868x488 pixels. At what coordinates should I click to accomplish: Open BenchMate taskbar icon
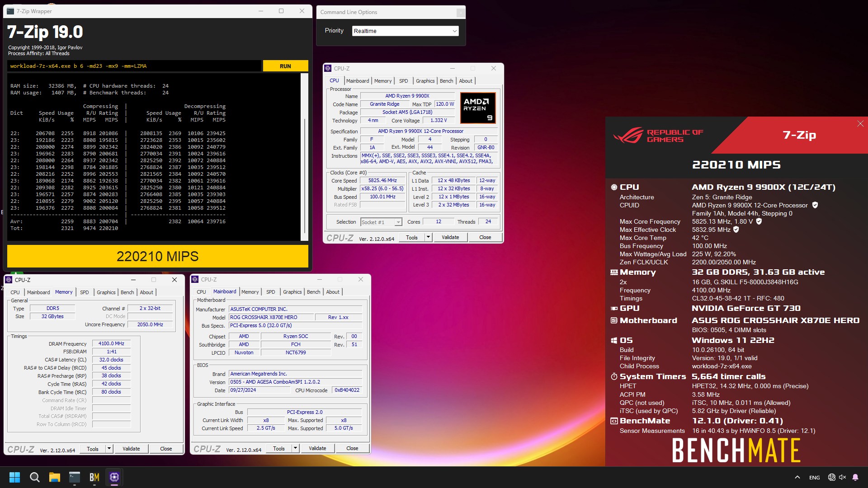94,477
